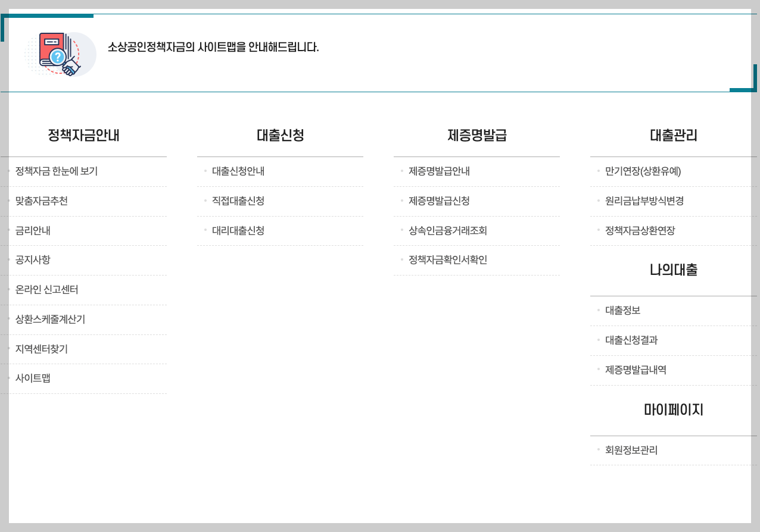Manage account via 회원정보관리
Image resolution: width=760 pixels, height=532 pixels.
(631, 450)
